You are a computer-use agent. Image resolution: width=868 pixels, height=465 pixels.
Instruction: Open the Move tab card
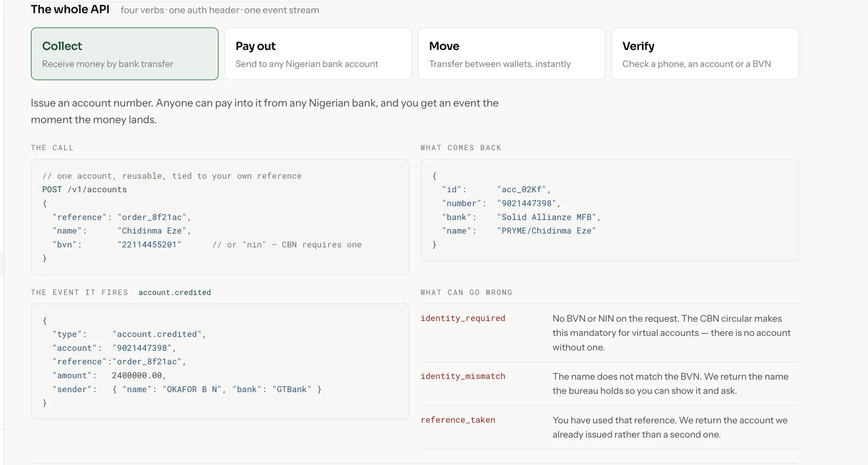tap(512, 54)
